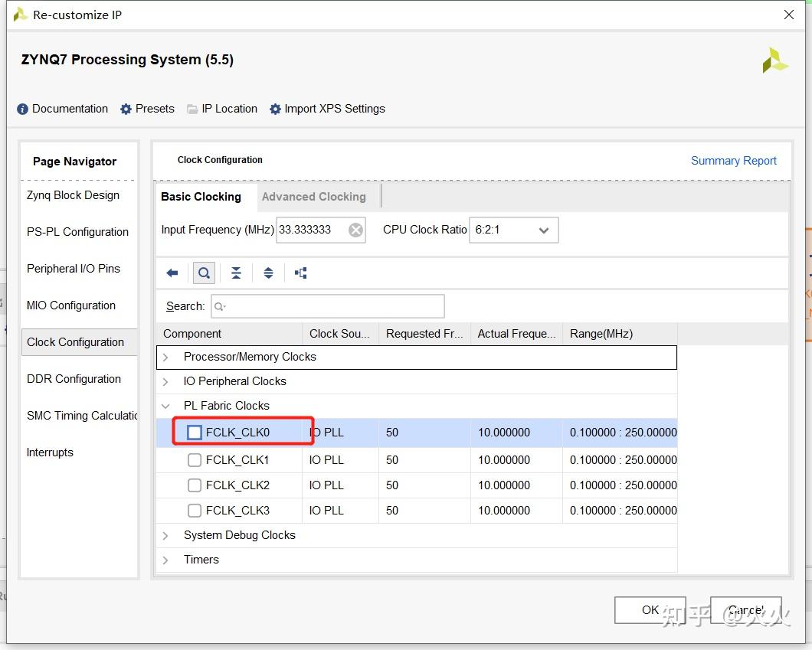Viewport: 812px width, 650px height.
Task: Open the CPU Clock Ratio dropdown
Action: [512, 230]
